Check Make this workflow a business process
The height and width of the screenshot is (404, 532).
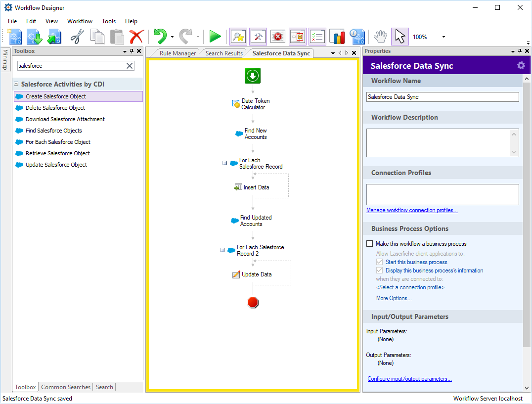pos(370,244)
